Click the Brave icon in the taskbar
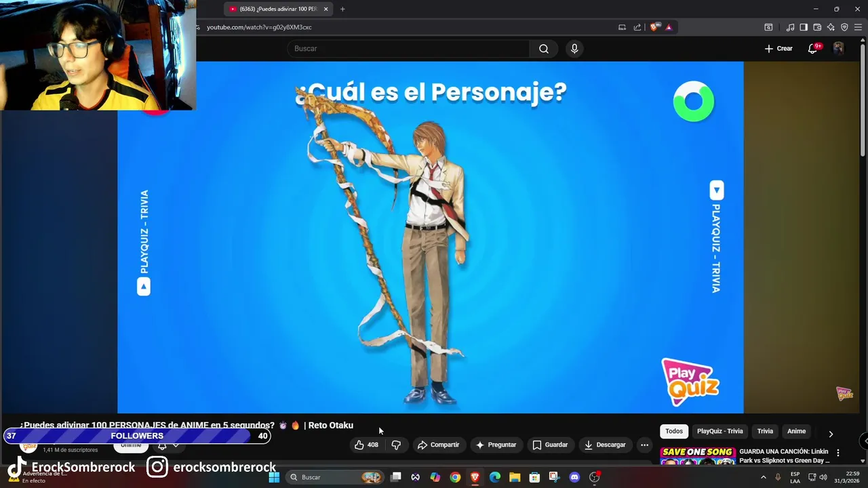 (x=475, y=477)
